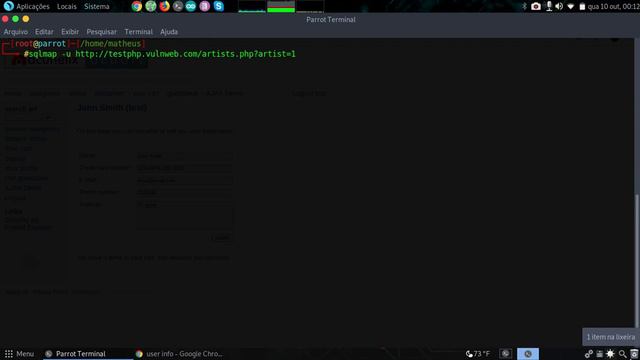
Task: Switch to user info - Google Chrome taskbar window
Action: coord(180,354)
